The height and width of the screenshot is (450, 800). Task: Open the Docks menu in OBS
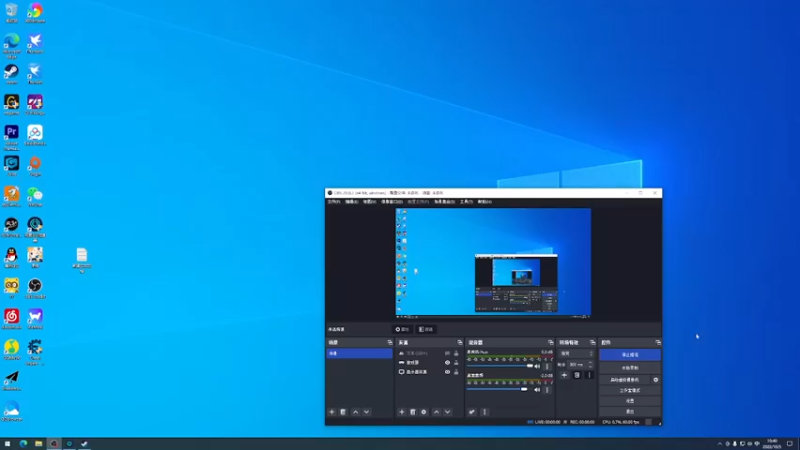(391, 202)
